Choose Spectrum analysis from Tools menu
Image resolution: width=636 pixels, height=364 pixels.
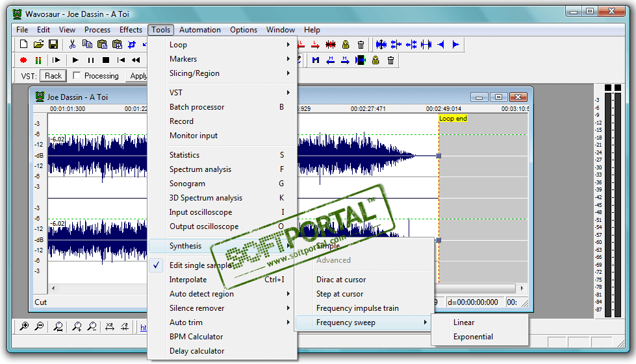coord(200,169)
